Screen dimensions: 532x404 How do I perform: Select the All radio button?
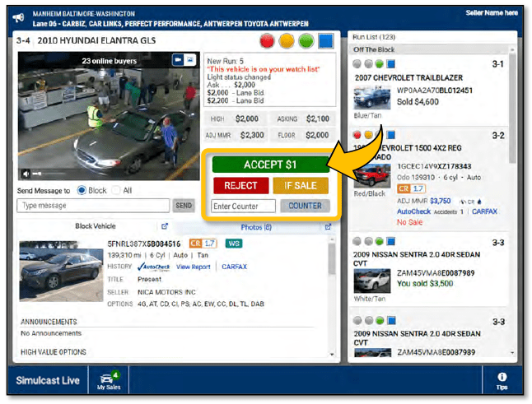click(x=115, y=190)
